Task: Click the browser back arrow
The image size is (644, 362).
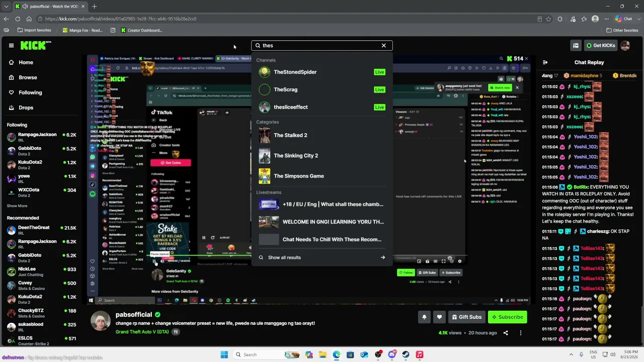Action: coord(6,19)
